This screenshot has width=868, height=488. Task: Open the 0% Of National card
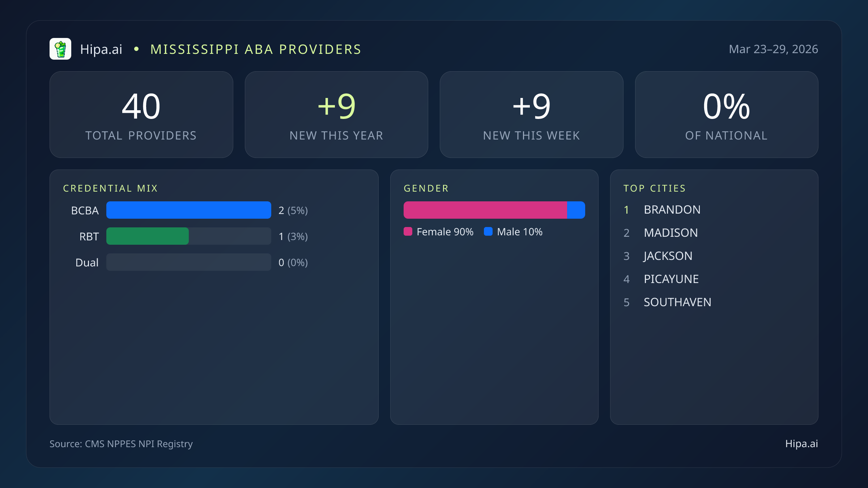click(x=727, y=115)
